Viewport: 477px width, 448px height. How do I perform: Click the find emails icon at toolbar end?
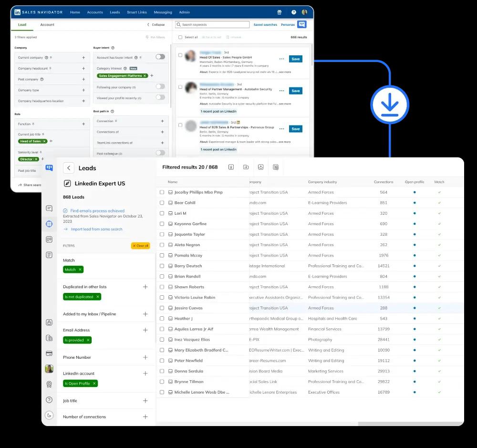point(276,167)
